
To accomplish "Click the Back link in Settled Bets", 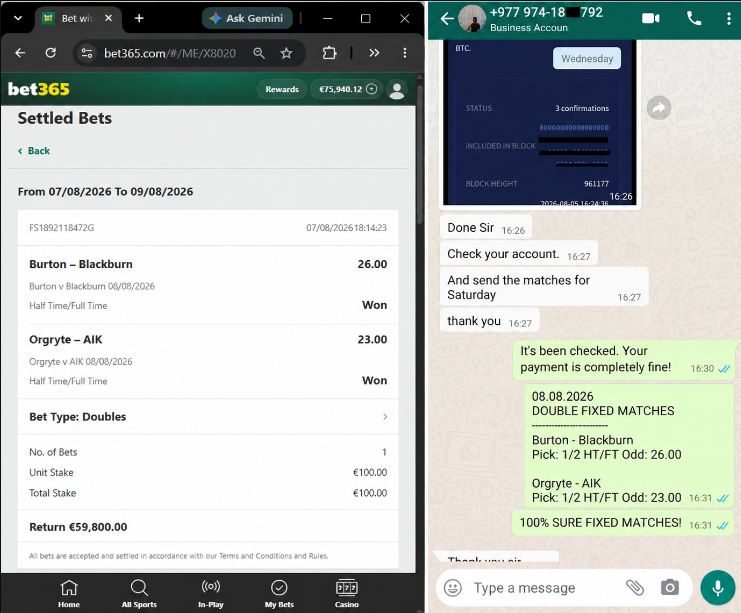I will coord(34,151).
